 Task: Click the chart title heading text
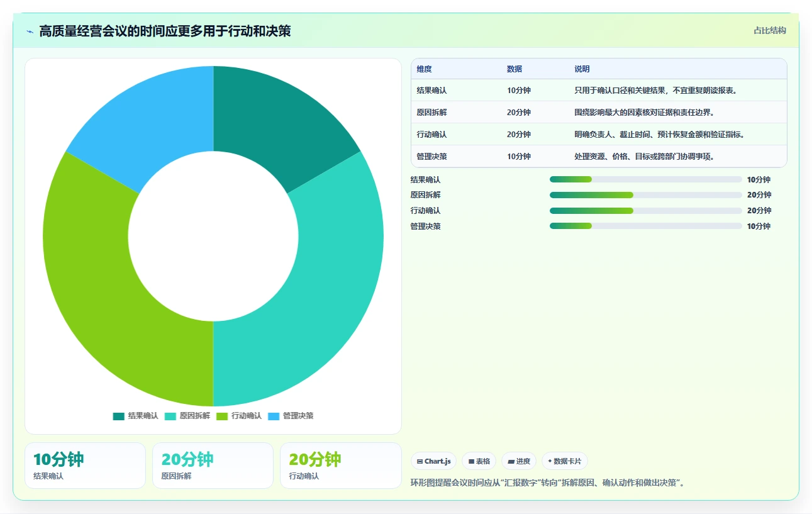tap(165, 31)
